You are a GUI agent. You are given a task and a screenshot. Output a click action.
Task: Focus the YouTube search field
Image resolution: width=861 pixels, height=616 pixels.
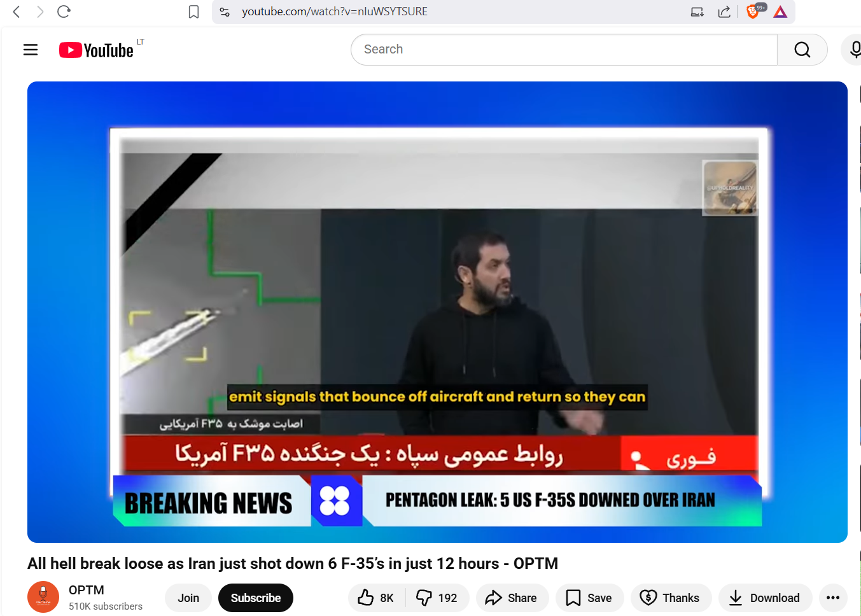[x=564, y=50]
